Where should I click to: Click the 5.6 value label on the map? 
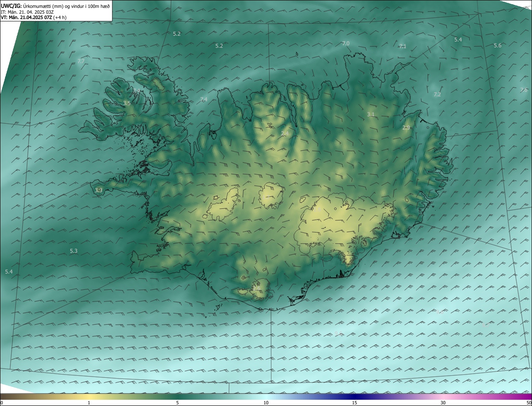(498, 46)
